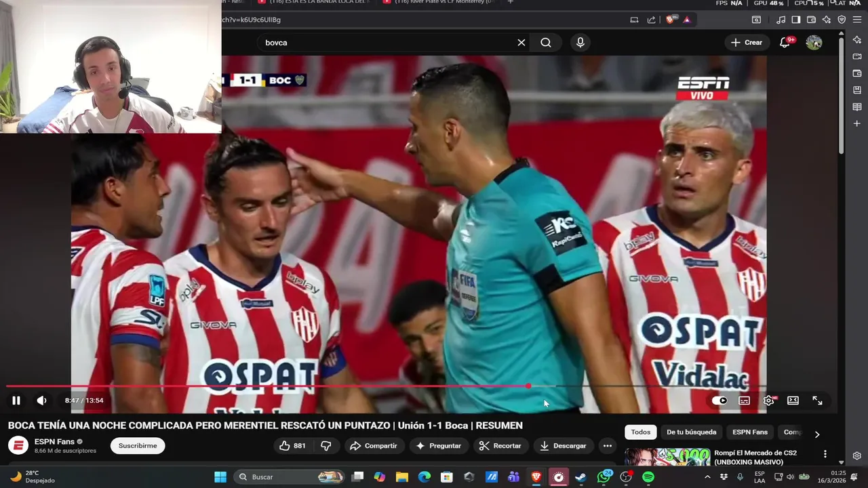Image resolution: width=868 pixels, height=488 pixels.
Task: Open Steam from the taskbar
Action: click(x=581, y=477)
